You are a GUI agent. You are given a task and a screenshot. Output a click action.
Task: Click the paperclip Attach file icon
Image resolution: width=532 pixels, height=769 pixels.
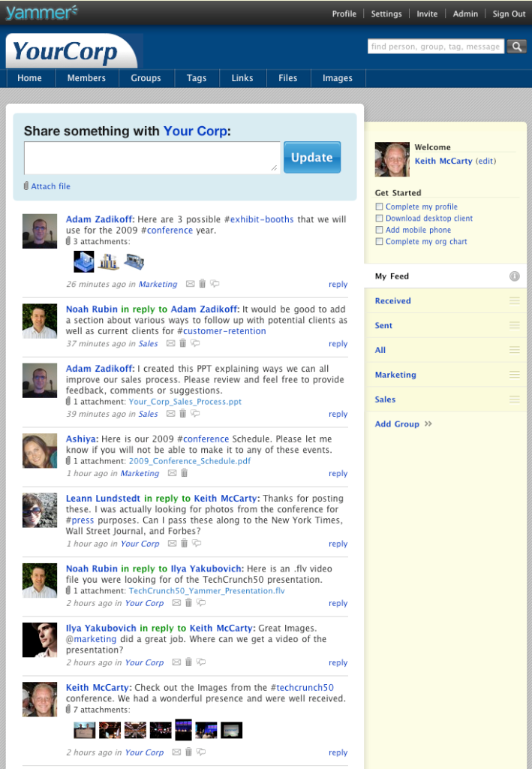pos(26,186)
